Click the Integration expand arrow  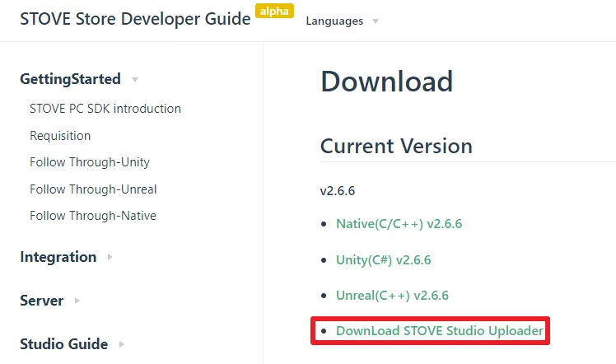110,257
